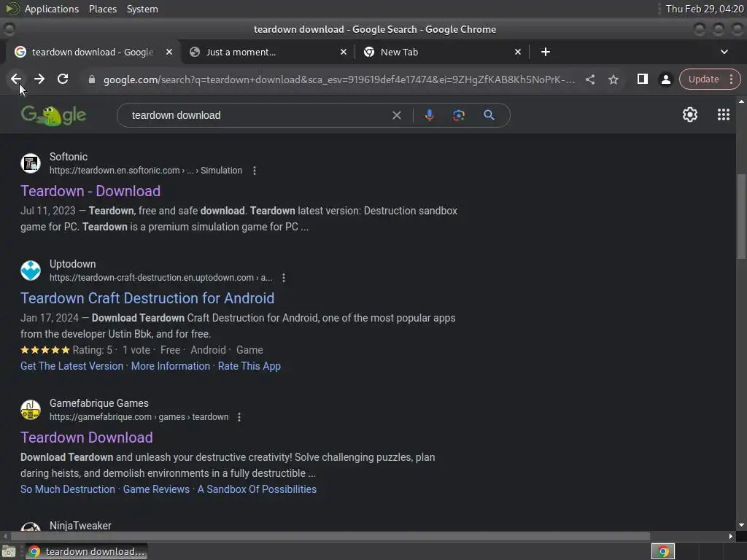Bookmark this tab with the star icon
The image size is (747, 560).
coord(613,79)
